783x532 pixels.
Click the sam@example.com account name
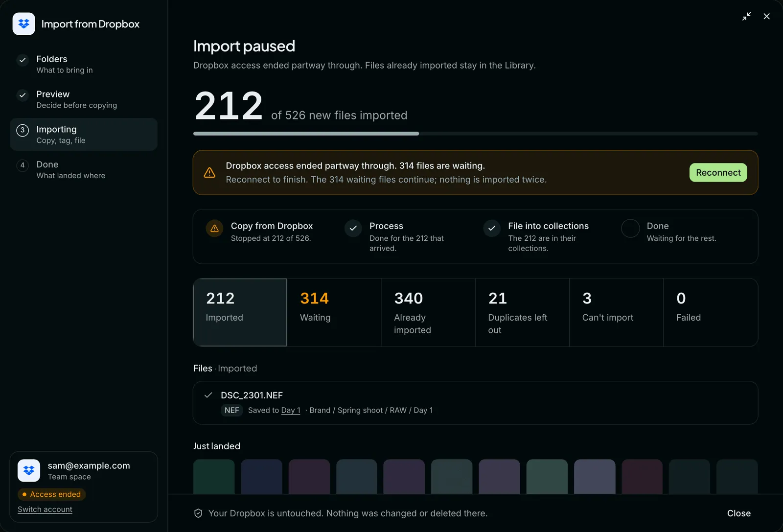pyautogui.click(x=89, y=466)
